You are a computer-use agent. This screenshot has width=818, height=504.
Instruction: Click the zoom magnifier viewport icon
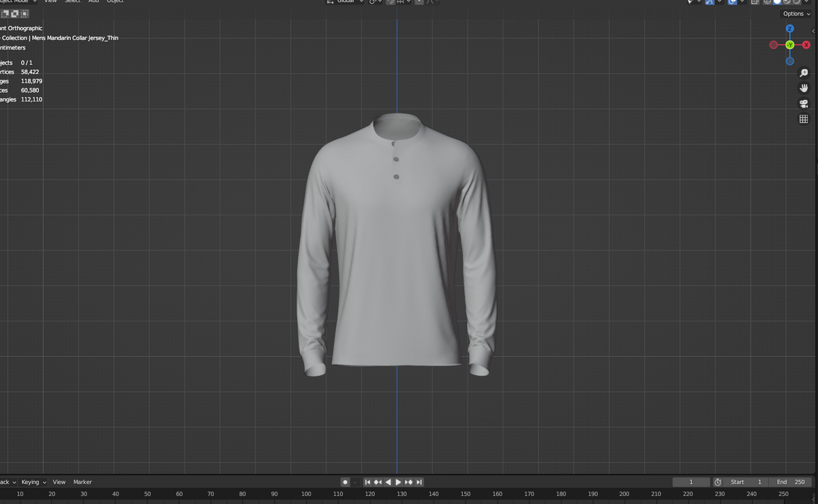click(804, 73)
